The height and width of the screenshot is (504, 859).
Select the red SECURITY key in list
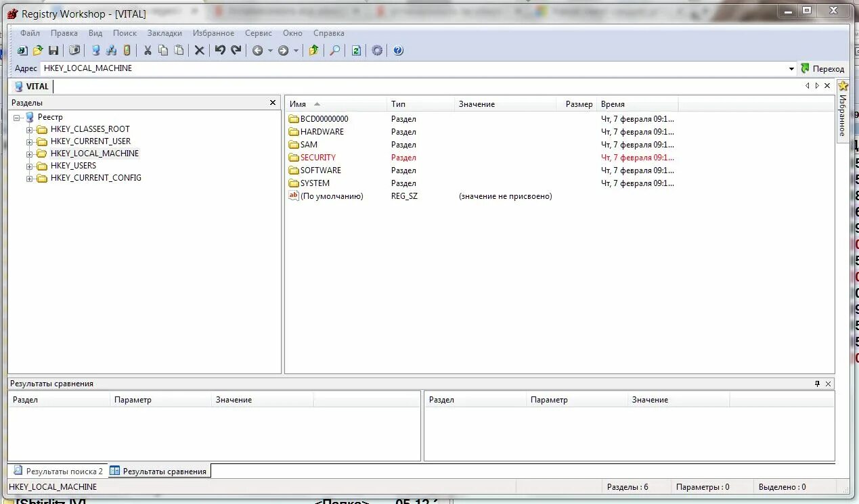click(x=312, y=158)
